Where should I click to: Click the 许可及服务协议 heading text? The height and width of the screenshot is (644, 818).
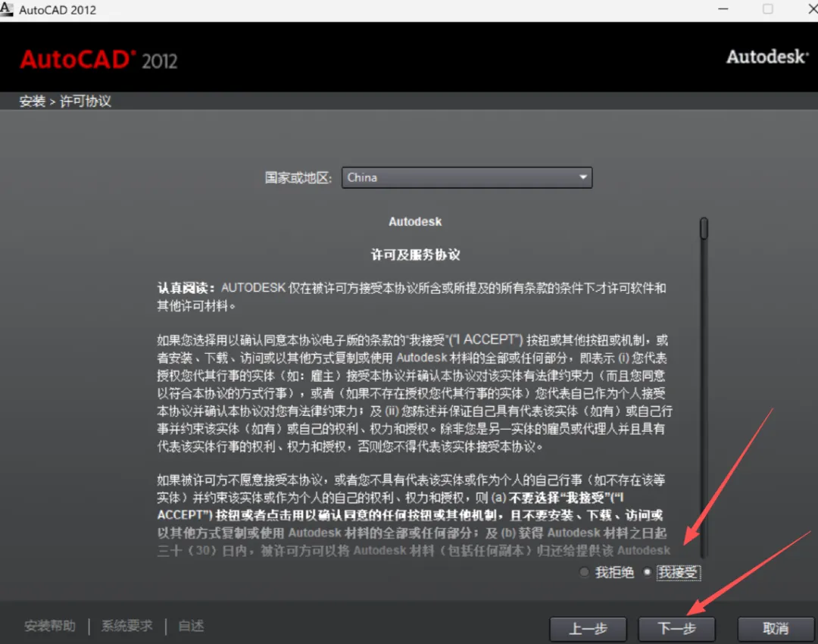coord(415,255)
